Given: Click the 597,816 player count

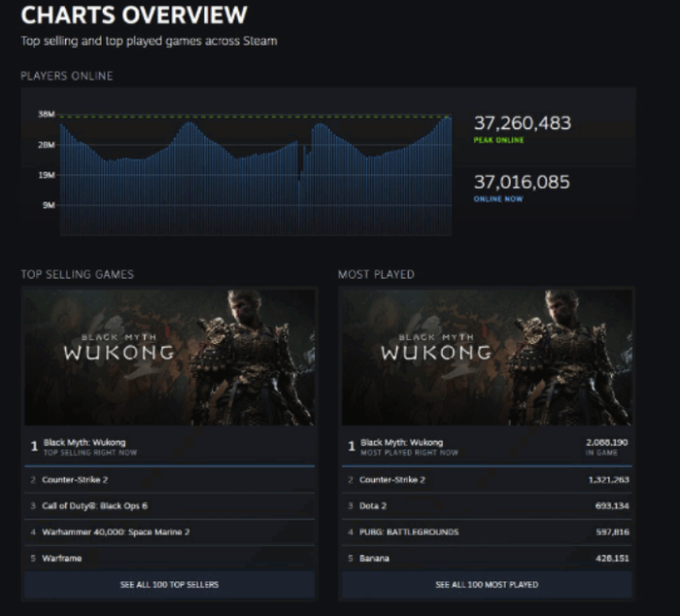Looking at the screenshot, I should click(x=612, y=531).
